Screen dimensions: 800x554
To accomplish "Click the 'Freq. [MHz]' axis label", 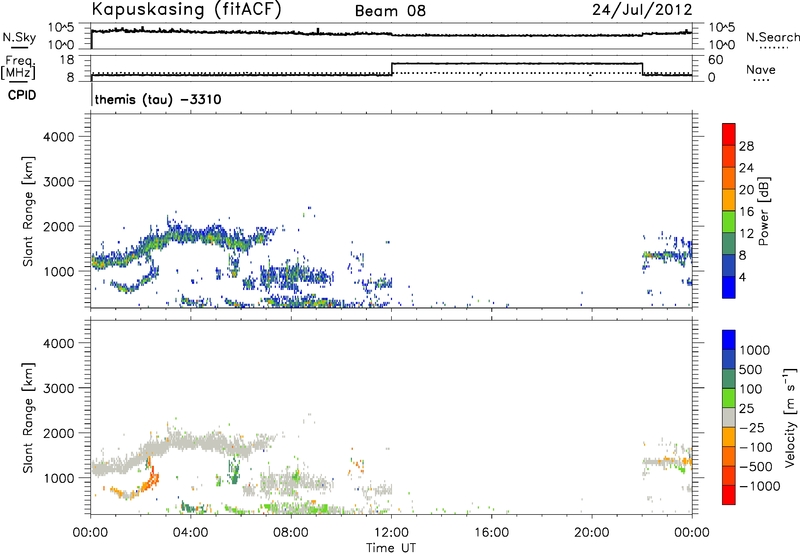I will pos(18,68).
